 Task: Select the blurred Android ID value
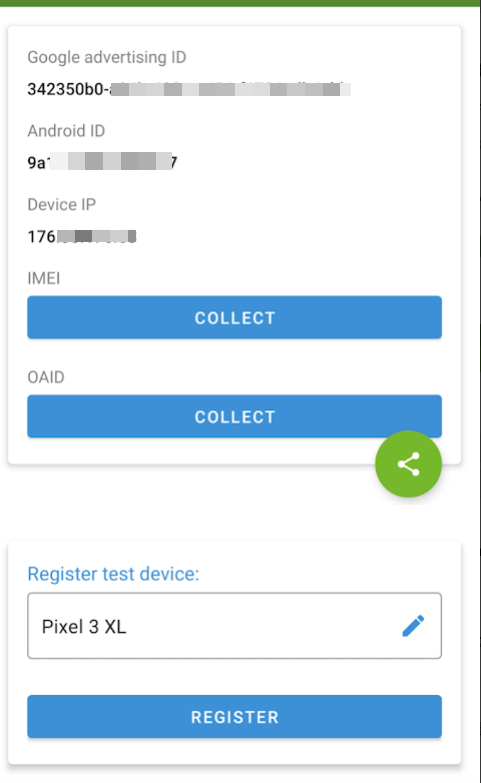click(102, 162)
